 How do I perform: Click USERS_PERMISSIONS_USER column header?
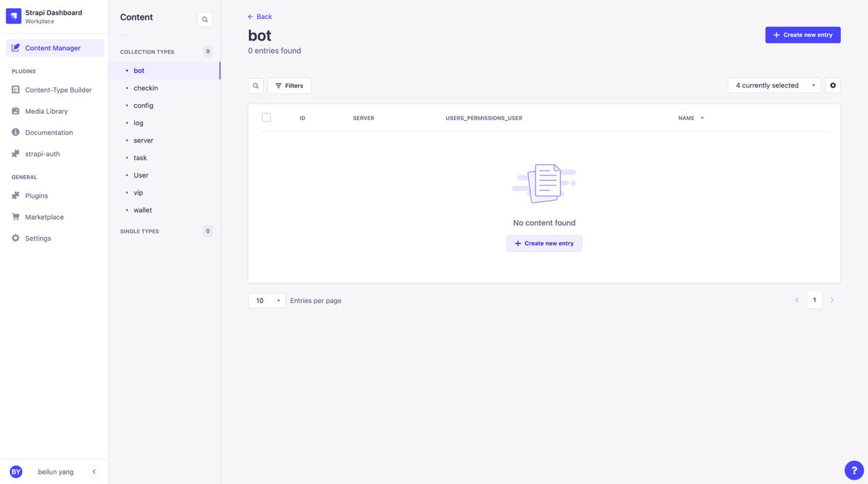(x=484, y=118)
